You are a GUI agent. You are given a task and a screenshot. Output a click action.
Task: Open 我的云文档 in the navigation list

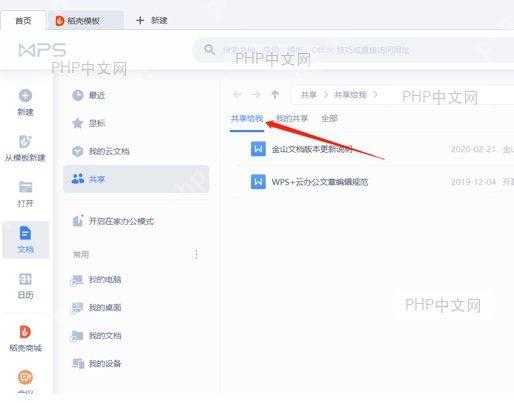(x=136, y=151)
